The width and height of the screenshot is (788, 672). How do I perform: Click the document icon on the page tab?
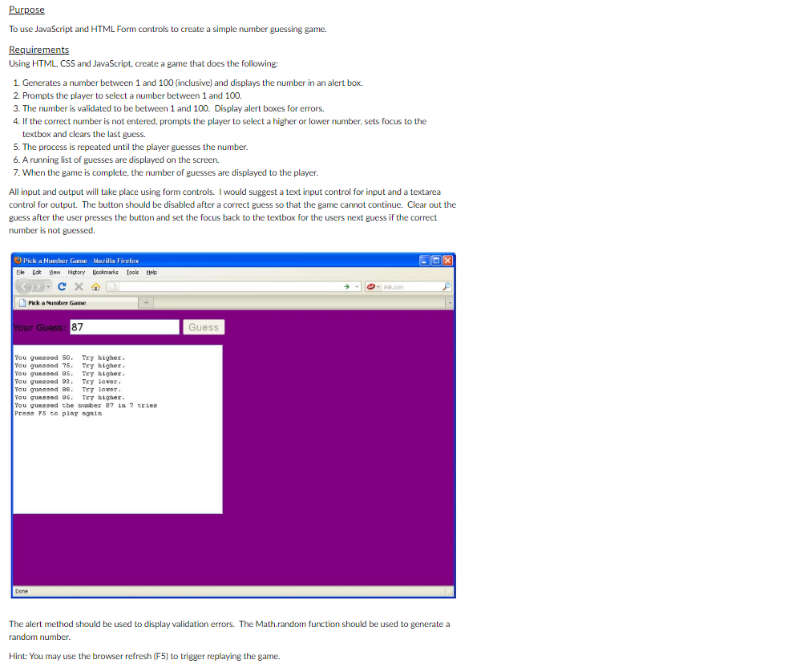click(x=23, y=301)
